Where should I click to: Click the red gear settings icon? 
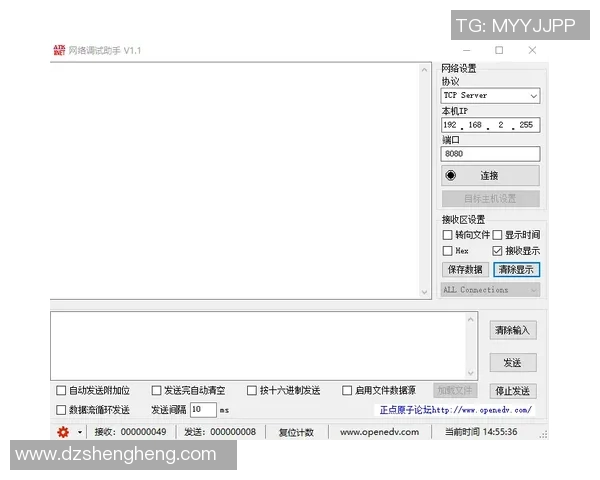(x=63, y=432)
